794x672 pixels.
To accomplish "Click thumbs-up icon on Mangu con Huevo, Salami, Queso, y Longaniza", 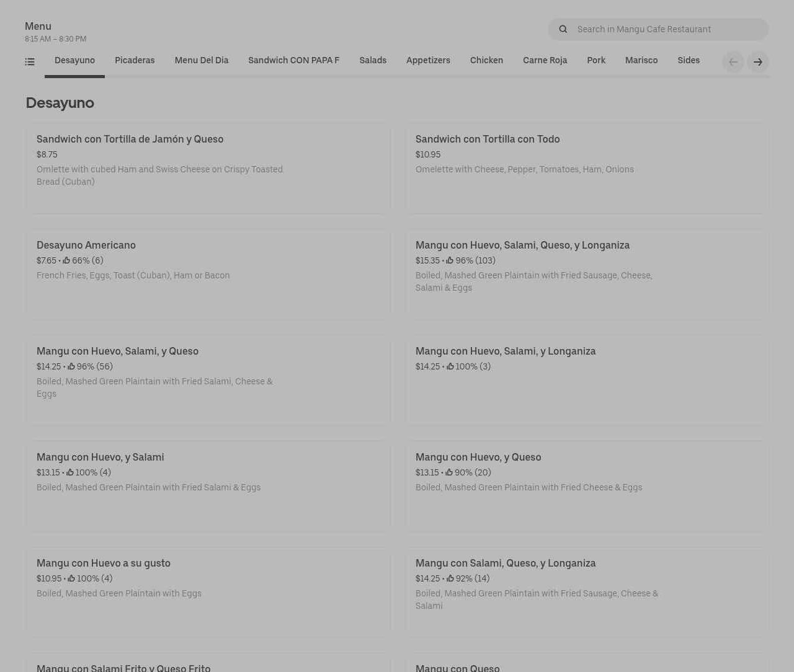I will [x=450, y=261].
